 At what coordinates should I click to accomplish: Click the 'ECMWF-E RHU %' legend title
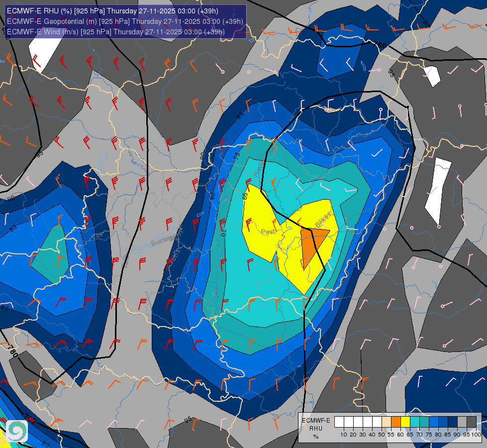[316, 429]
